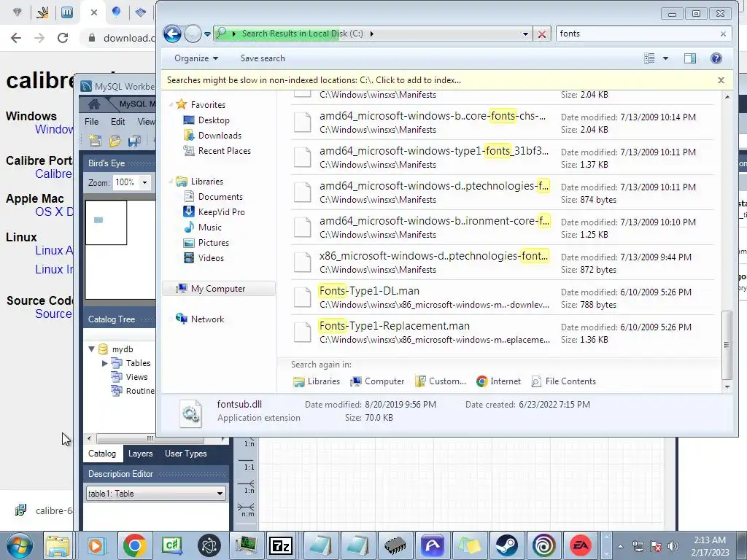Switch to the User Types tab
The width and height of the screenshot is (747, 560).
pos(186,454)
